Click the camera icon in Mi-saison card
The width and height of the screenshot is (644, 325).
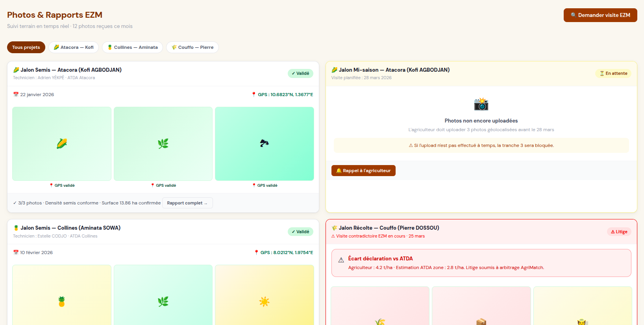[481, 104]
